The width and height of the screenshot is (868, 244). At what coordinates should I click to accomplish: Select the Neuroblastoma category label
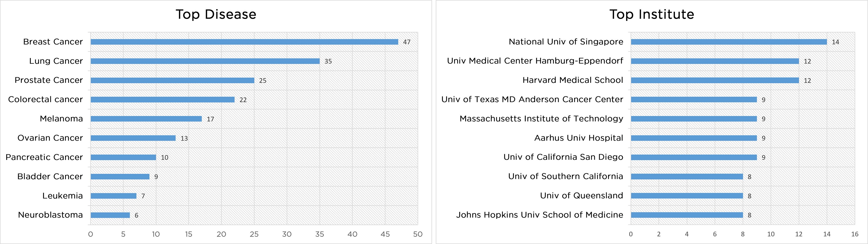tap(50, 215)
